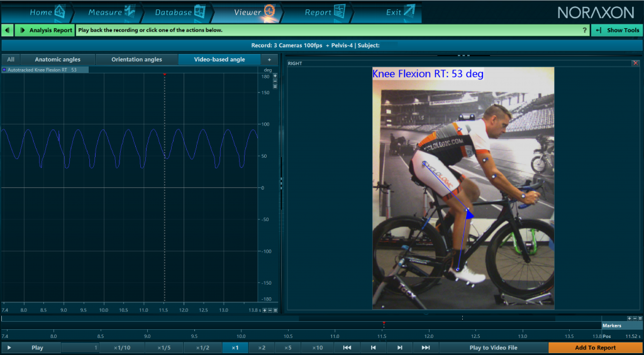
Task: Click the blue channel color square for Knee Flexion
Action: [4, 70]
